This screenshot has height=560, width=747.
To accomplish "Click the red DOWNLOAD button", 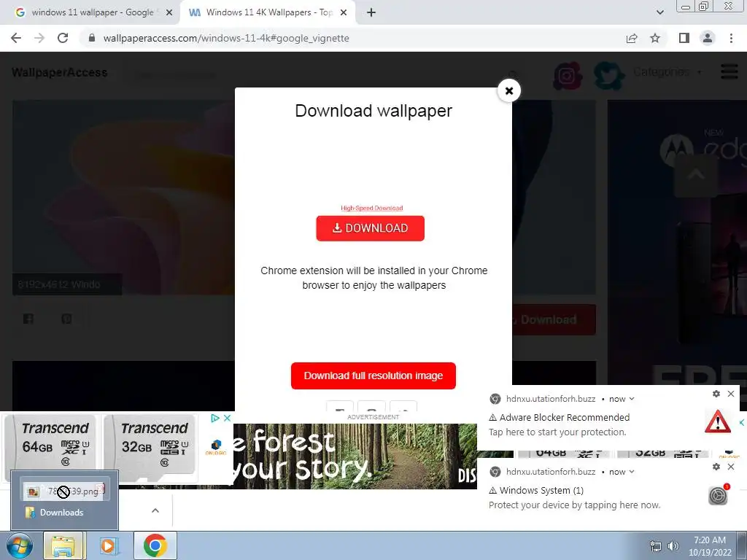I will point(370,228).
